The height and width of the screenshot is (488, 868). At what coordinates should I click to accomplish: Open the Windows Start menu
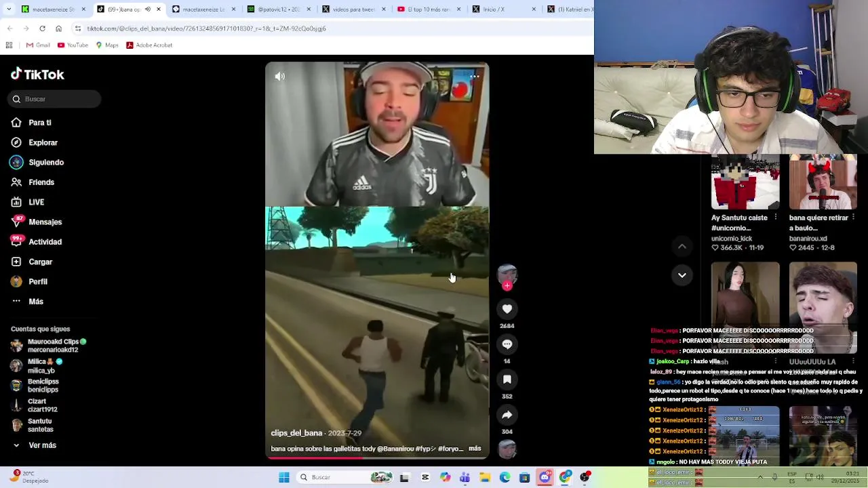coord(284,478)
